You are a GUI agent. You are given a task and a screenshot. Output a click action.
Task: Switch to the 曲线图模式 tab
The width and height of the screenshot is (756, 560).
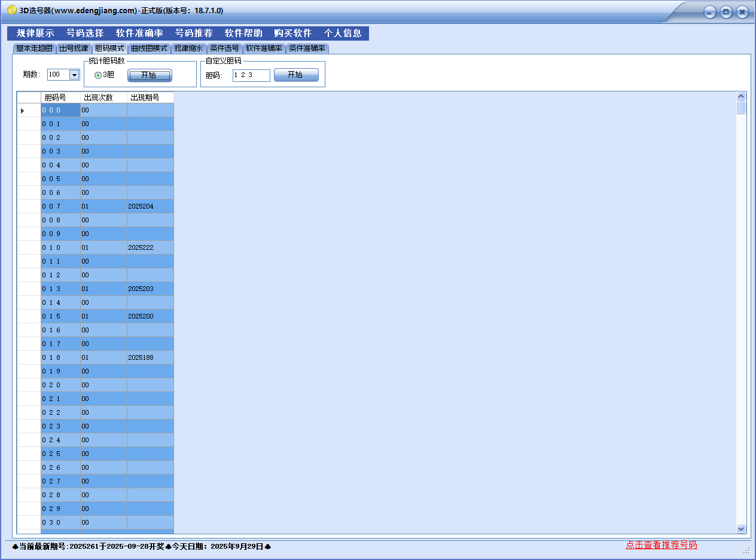click(x=150, y=48)
